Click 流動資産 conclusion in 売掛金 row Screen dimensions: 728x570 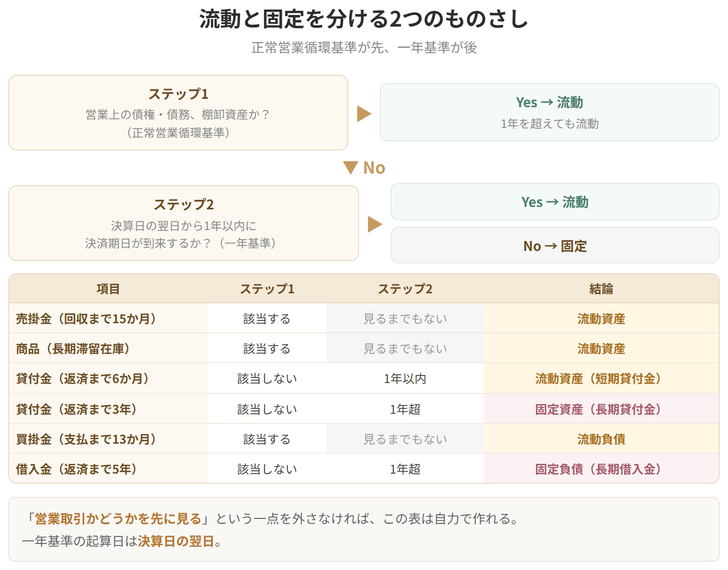601,319
